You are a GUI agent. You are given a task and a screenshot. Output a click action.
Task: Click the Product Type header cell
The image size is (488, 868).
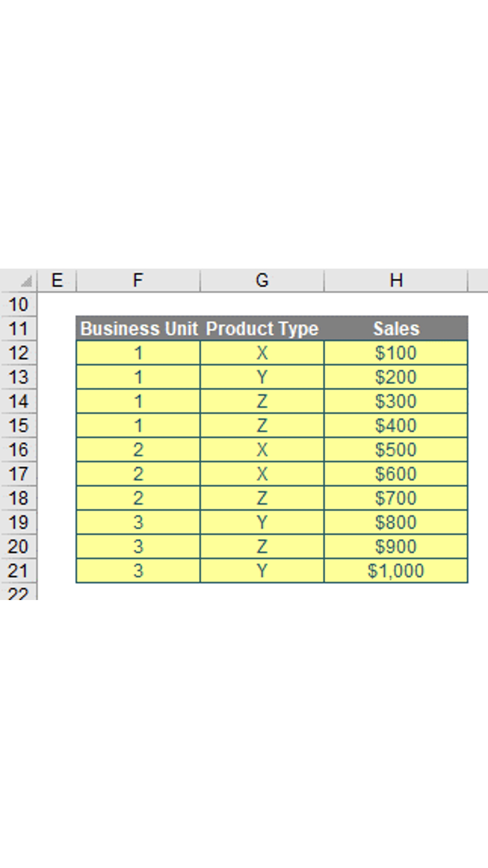point(262,328)
